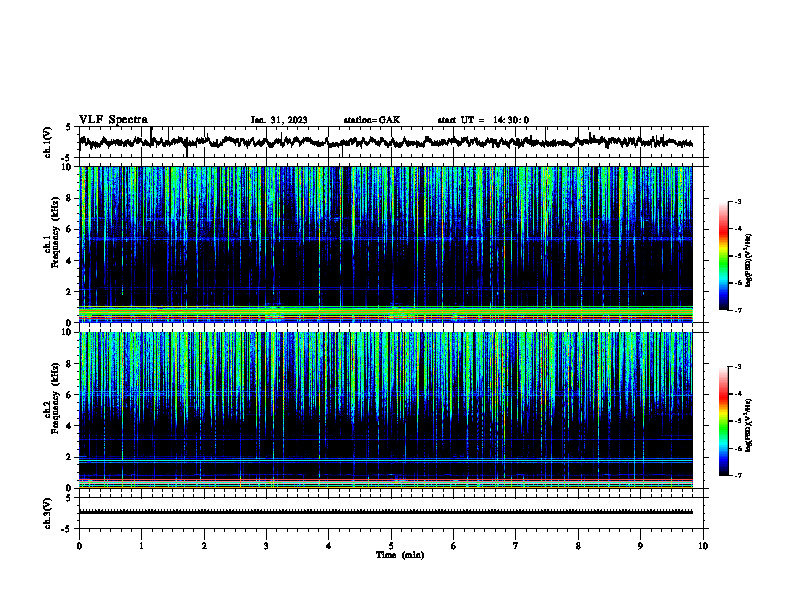Click the 0 minute tick on time axis
The height and width of the screenshot is (612, 792).
tap(79, 546)
